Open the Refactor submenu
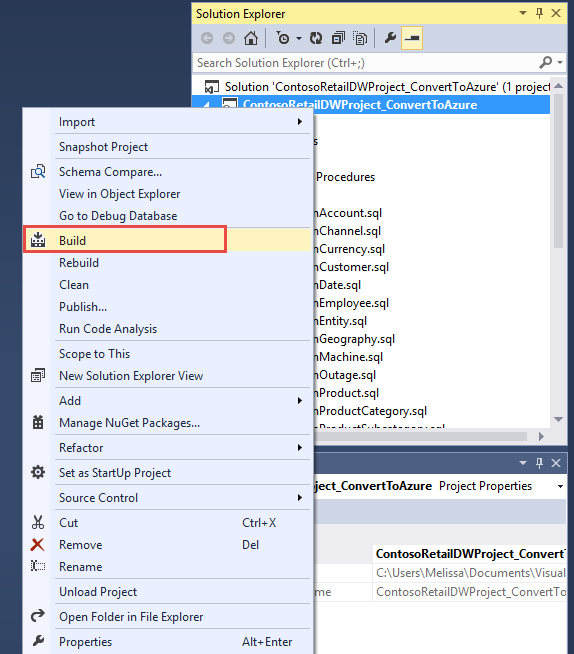 coord(181,448)
